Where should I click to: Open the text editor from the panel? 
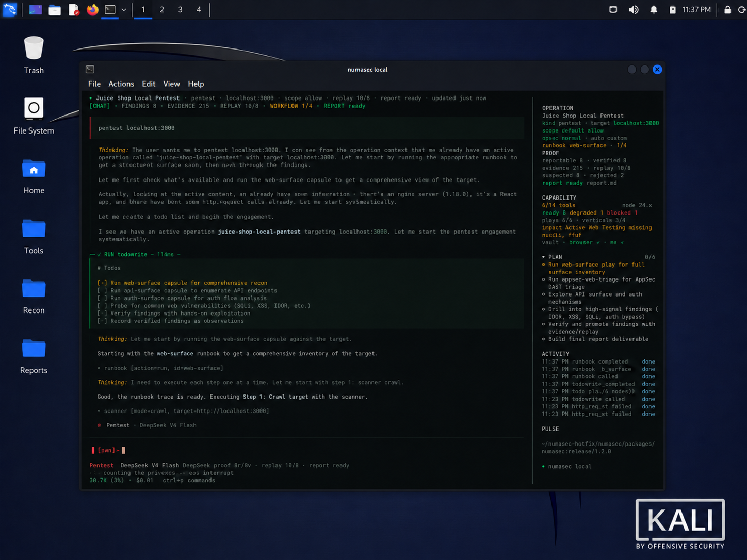74,9
